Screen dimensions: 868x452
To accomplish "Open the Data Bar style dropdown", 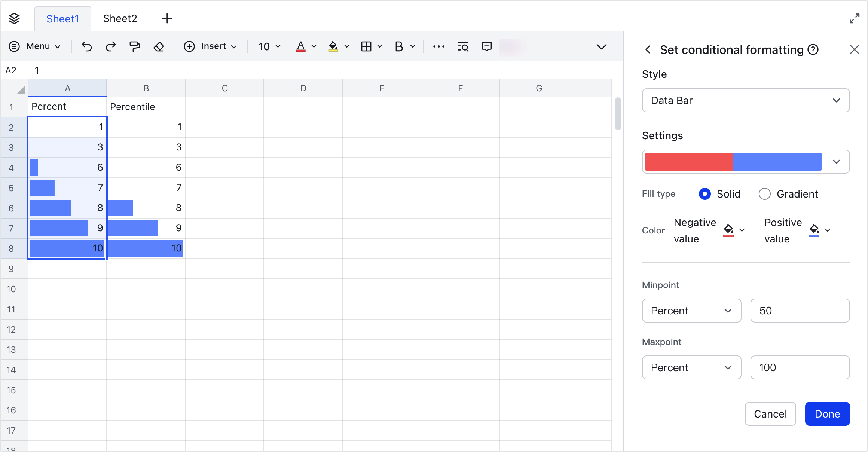I will tap(746, 100).
